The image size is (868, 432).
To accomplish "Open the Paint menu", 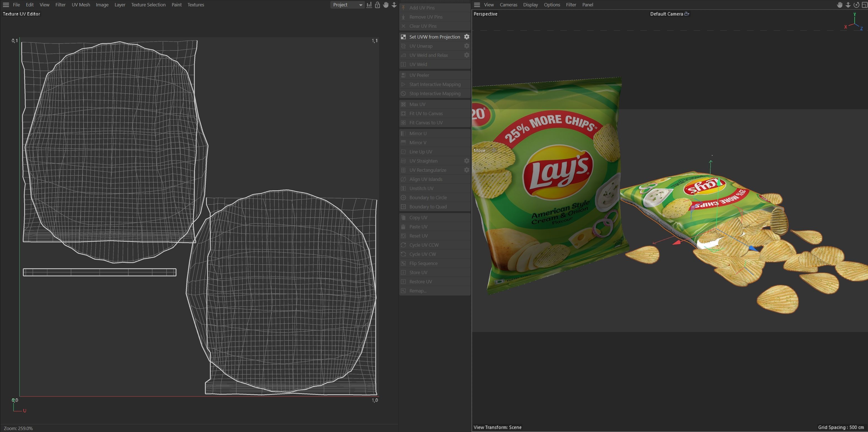I will [x=177, y=5].
